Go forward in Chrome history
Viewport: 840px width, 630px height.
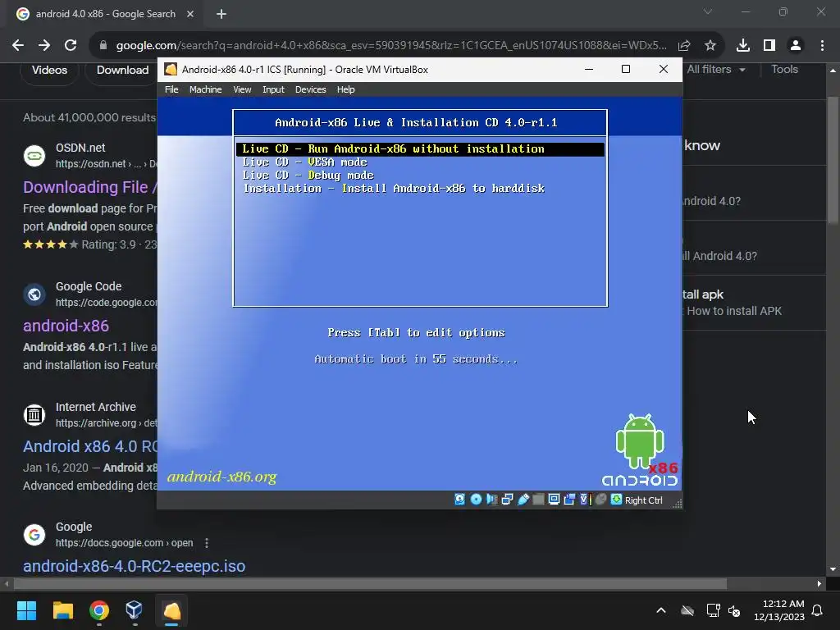[x=44, y=46]
